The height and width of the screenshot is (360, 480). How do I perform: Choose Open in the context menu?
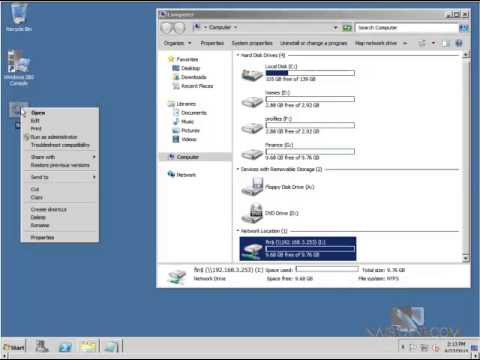click(38, 113)
